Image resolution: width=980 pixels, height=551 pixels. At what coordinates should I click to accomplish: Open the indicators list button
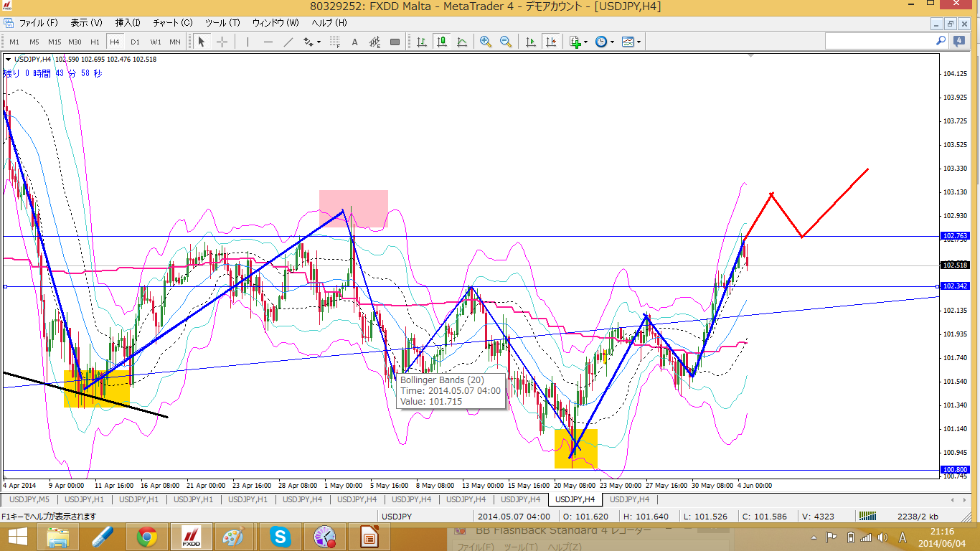coord(575,42)
